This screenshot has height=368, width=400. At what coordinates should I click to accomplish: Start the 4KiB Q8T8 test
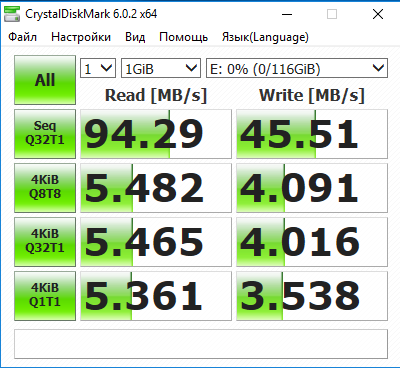click(45, 188)
